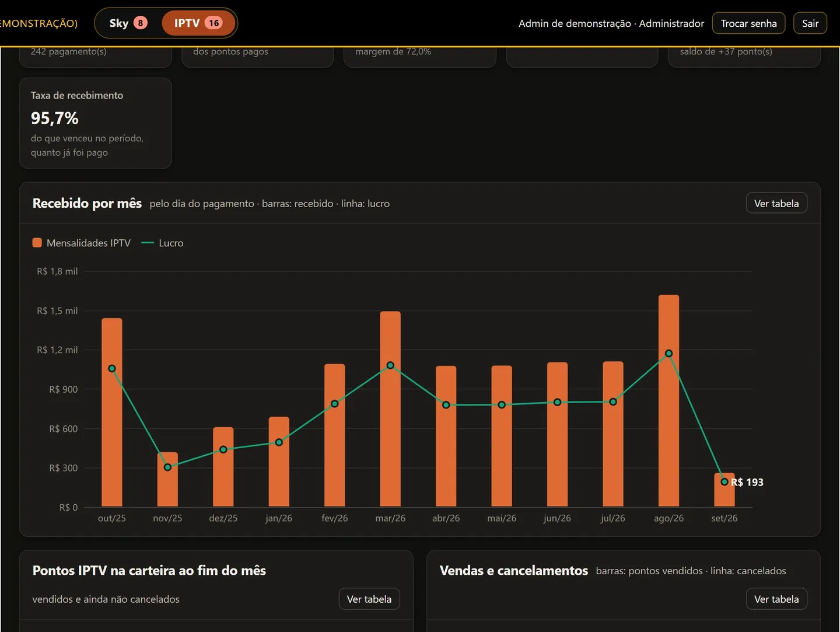Click the R$ 1,8 mil axis label

coord(57,271)
